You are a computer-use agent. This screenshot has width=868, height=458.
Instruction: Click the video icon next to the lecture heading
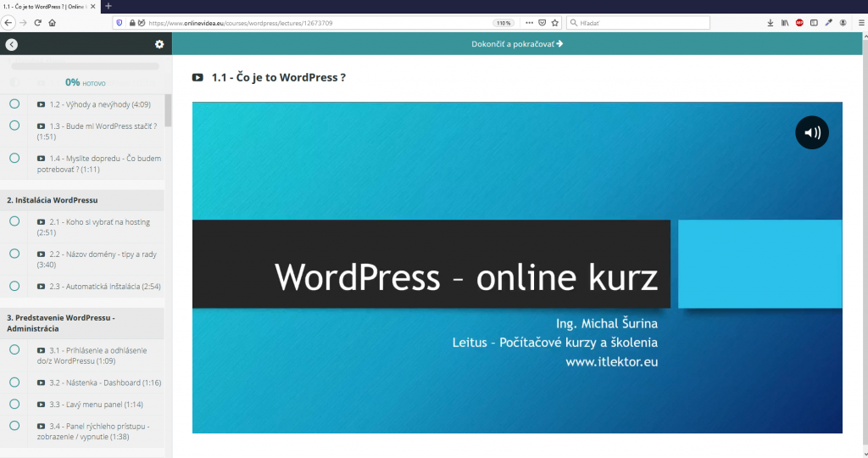click(x=198, y=77)
